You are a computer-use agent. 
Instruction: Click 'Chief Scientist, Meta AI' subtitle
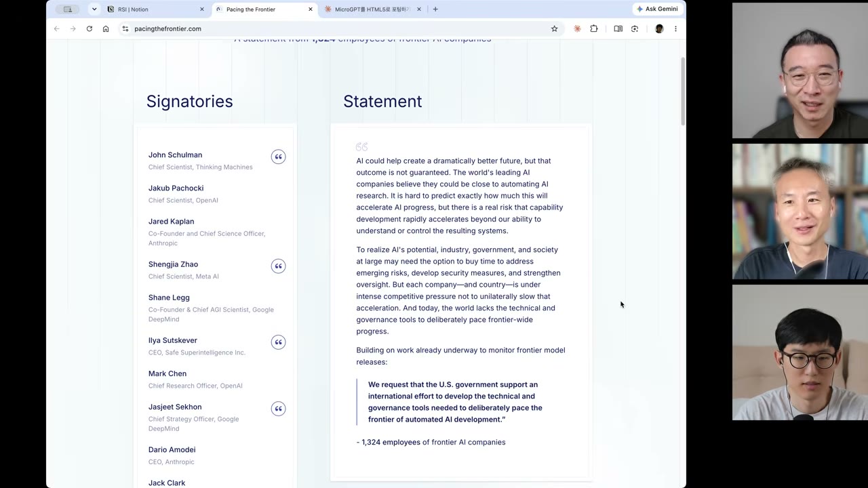(x=184, y=276)
